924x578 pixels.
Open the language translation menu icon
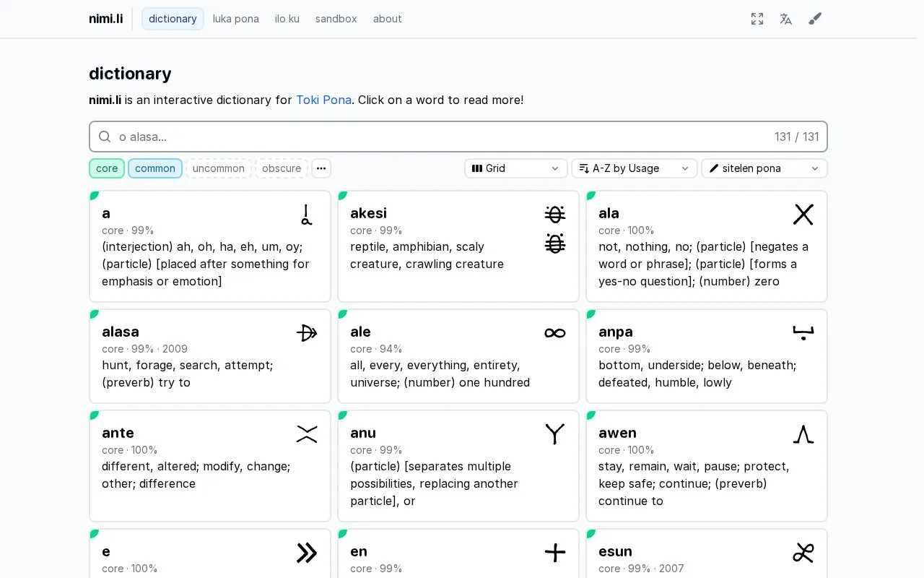[x=786, y=19]
